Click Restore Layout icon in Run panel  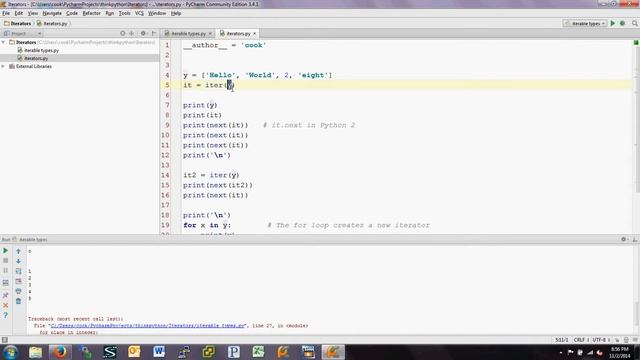[5, 282]
